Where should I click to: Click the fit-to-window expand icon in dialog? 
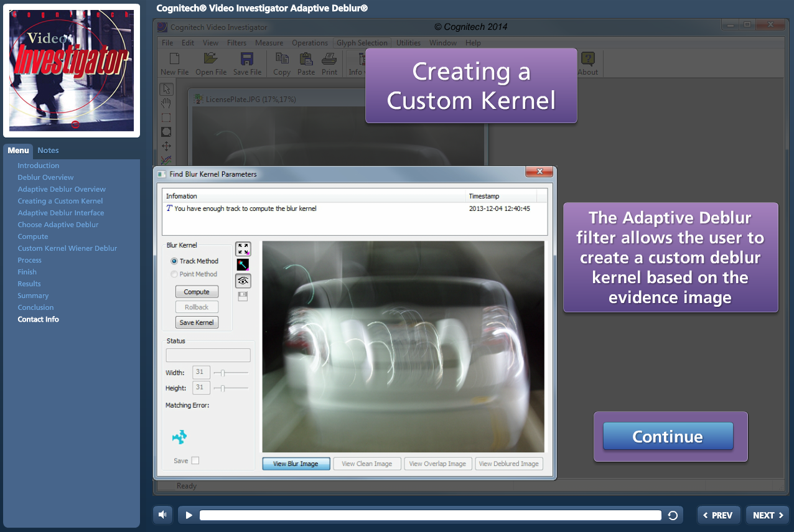click(x=243, y=249)
